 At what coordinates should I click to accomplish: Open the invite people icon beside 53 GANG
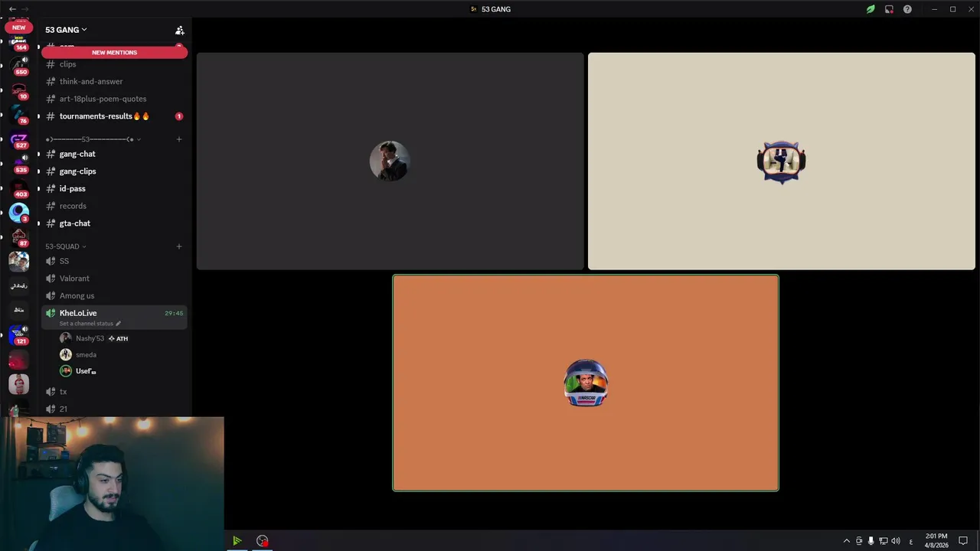(x=179, y=31)
